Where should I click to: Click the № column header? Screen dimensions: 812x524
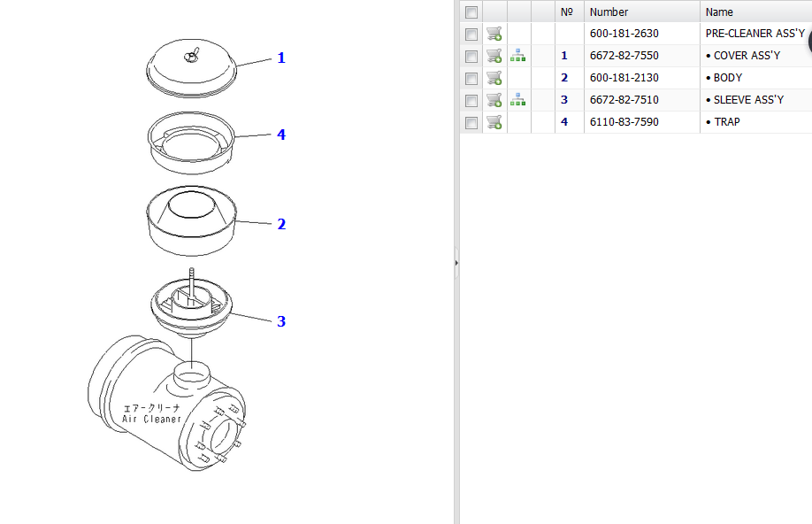(568, 12)
